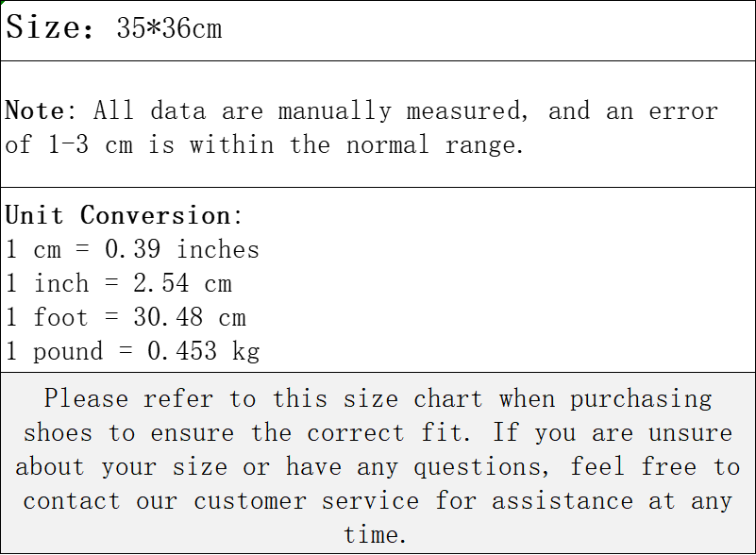
Task: Select the 35*36cm size value
Action: coord(169,28)
